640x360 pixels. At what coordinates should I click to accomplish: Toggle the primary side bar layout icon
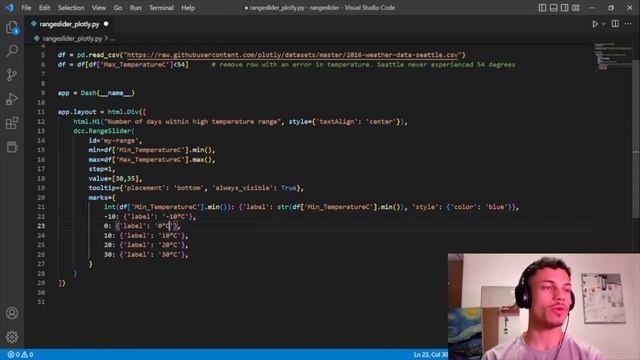pos(542,8)
